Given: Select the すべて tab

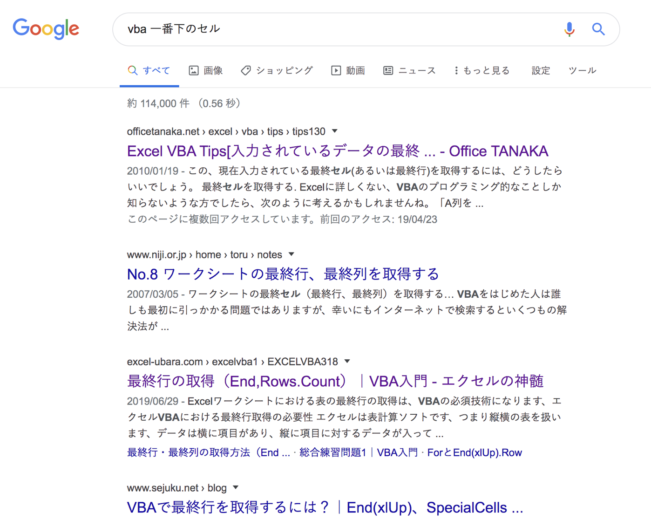Looking at the screenshot, I should pyautogui.click(x=149, y=71).
